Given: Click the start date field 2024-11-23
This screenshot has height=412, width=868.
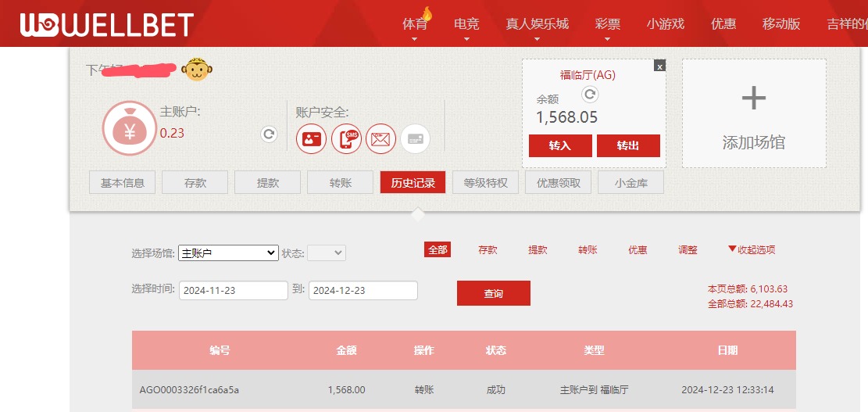Looking at the screenshot, I should click(x=233, y=291).
